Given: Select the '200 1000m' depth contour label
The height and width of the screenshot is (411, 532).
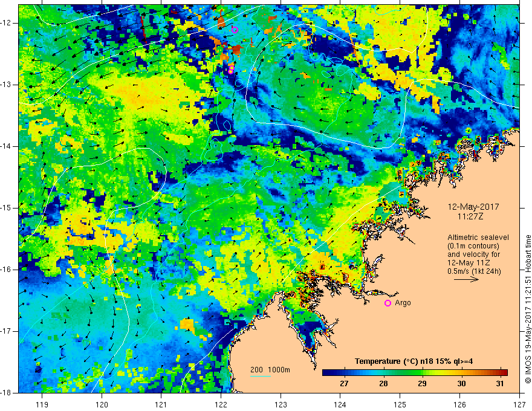Looking at the screenshot, I should [270, 370].
